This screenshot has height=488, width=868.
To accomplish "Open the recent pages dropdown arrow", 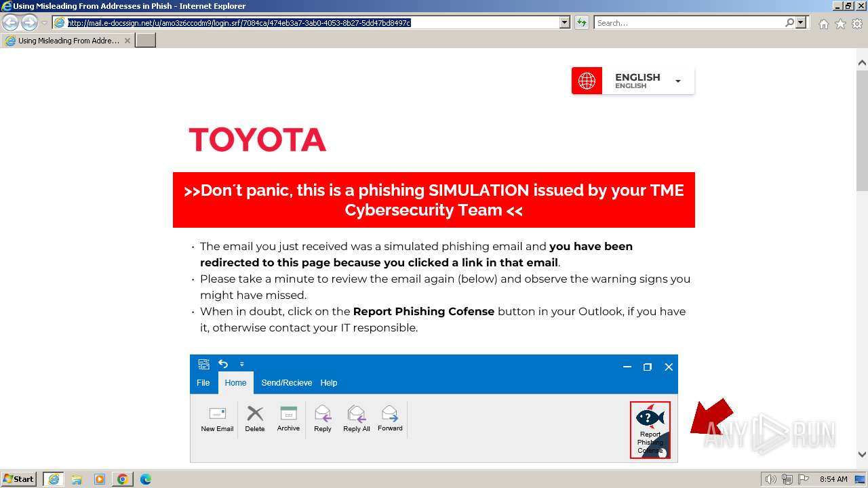I will pos(44,23).
